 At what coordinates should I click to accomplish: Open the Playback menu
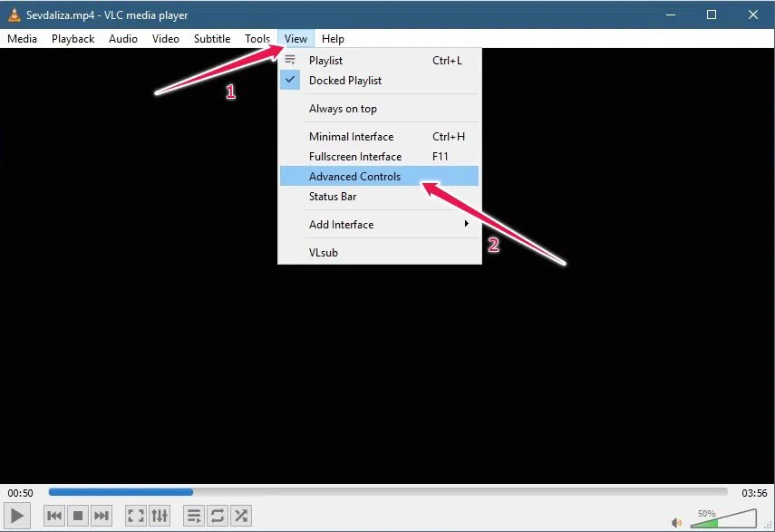coord(72,38)
